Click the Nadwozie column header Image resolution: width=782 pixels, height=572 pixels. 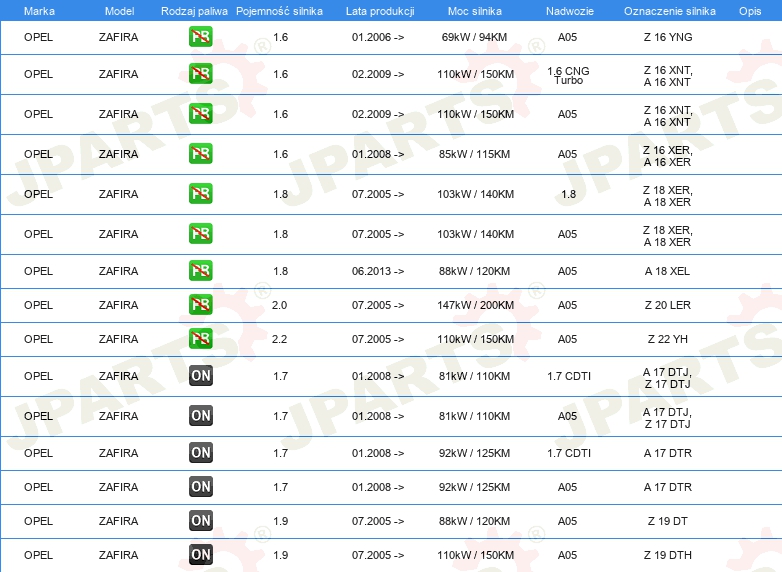click(x=568, y=10)
